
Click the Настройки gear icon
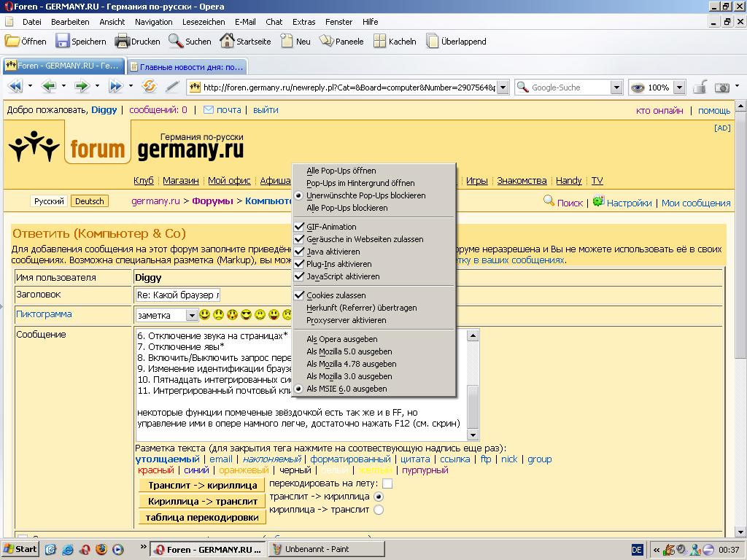pyautogui.click(x=598, y=201)
